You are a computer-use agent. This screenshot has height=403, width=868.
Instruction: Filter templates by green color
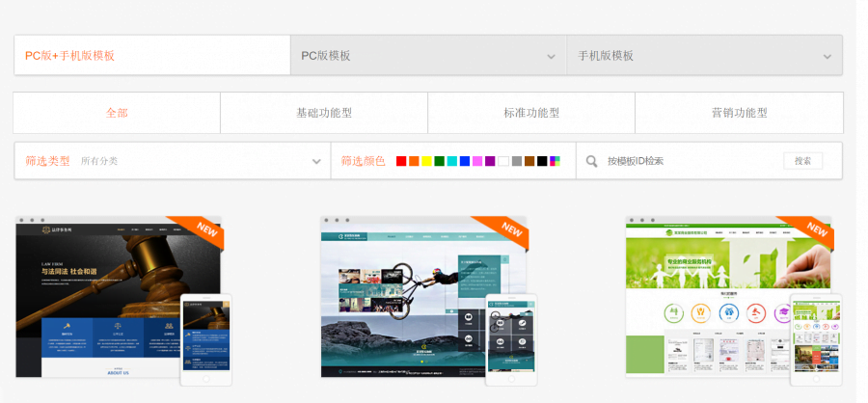point(440,161)
